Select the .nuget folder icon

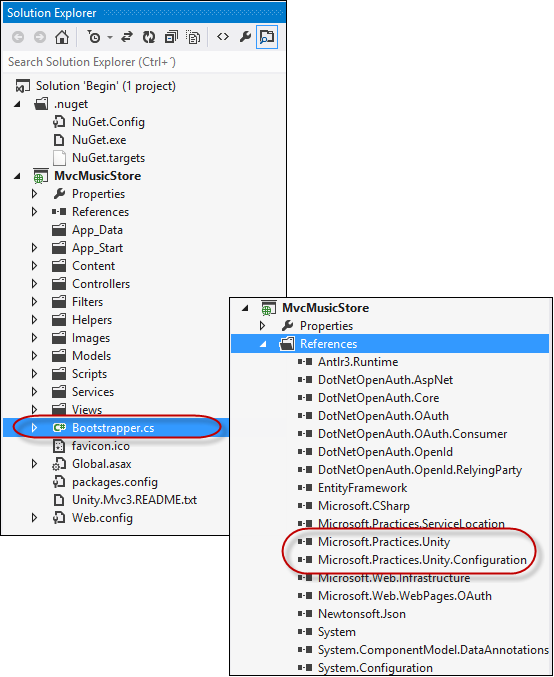coord(41,104)
